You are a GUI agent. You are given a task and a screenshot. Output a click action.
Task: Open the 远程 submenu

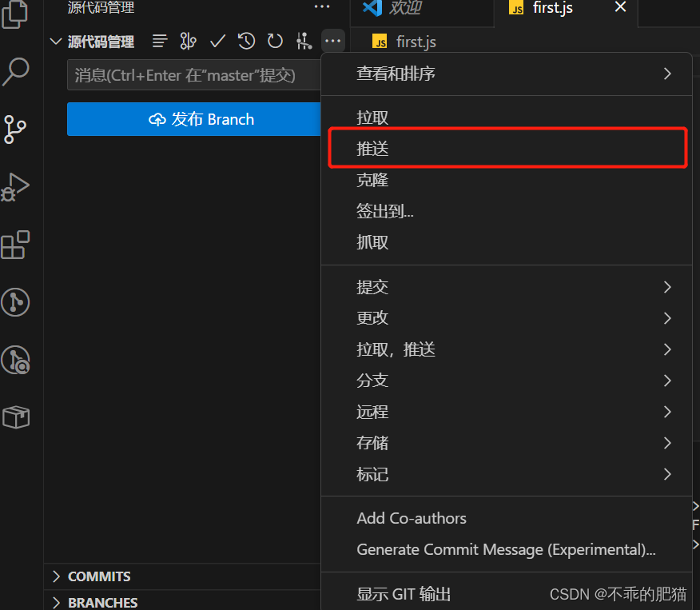pyautogui.click(x=507, y=412)
